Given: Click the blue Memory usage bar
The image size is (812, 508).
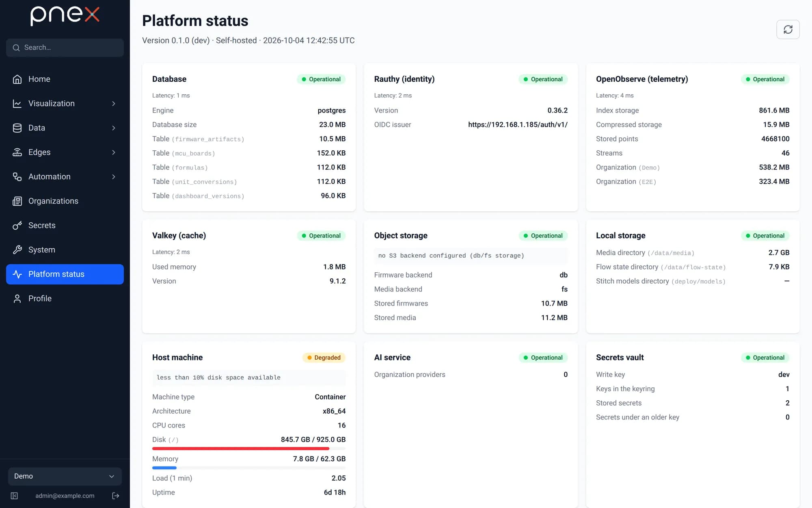Looking at the screenshot, I should pyautogui.click(x=164, y=468).
